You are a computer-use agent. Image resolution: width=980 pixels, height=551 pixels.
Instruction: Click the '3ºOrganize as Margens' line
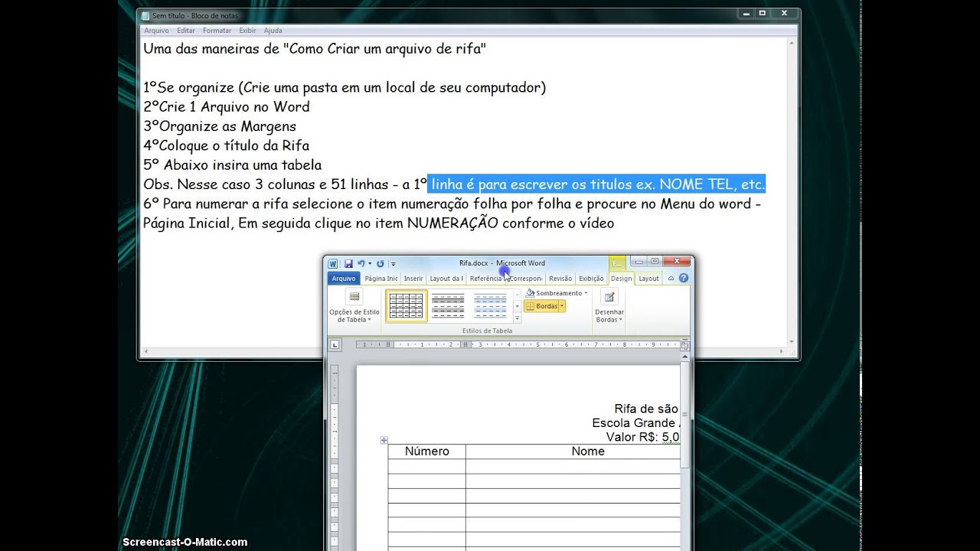point(220,126)
